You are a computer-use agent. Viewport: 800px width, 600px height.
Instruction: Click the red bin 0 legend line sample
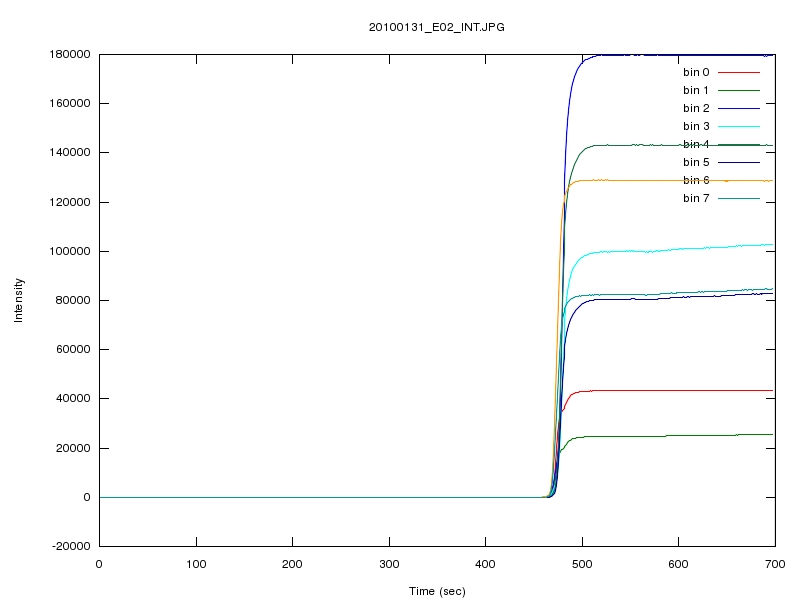739,72
